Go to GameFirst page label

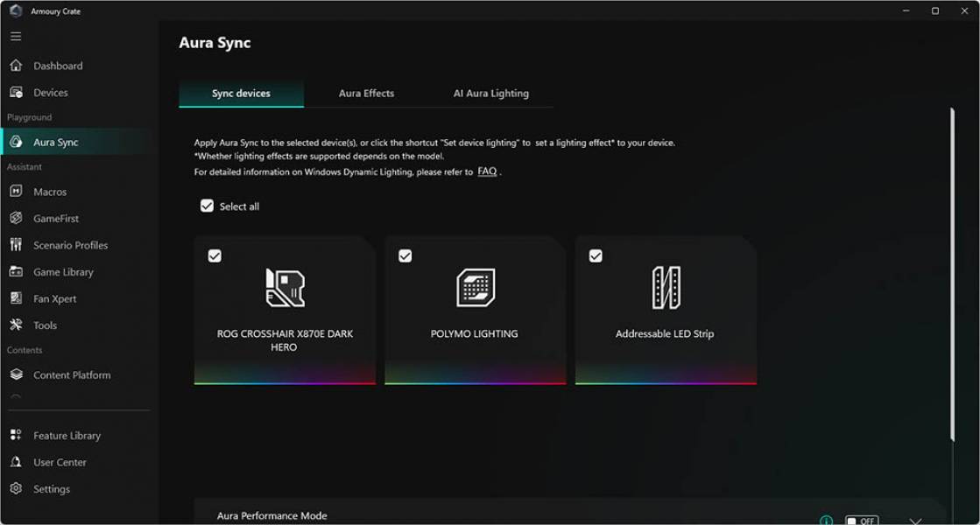tap(56, 219)
